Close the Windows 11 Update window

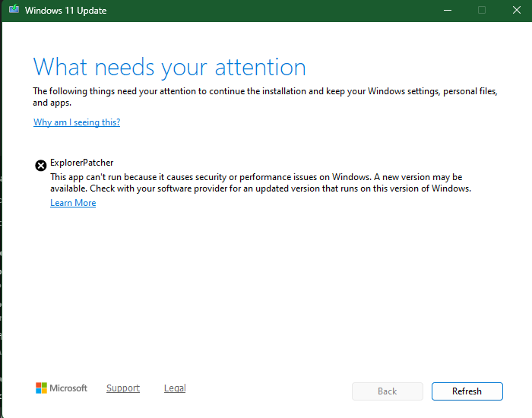516,10
